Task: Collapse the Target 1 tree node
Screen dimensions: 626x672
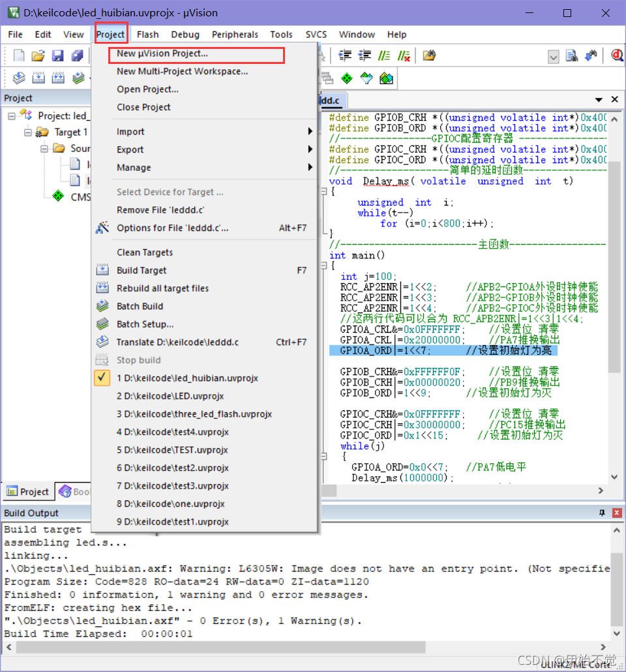Action: [x=28, y=132]
